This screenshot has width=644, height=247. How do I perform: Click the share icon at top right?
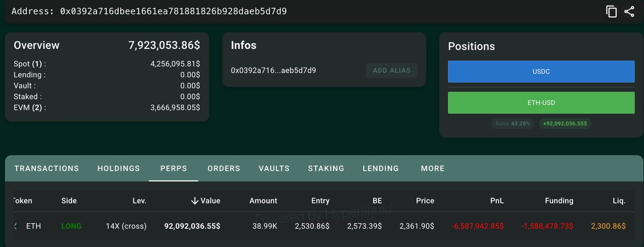(629, 11)
